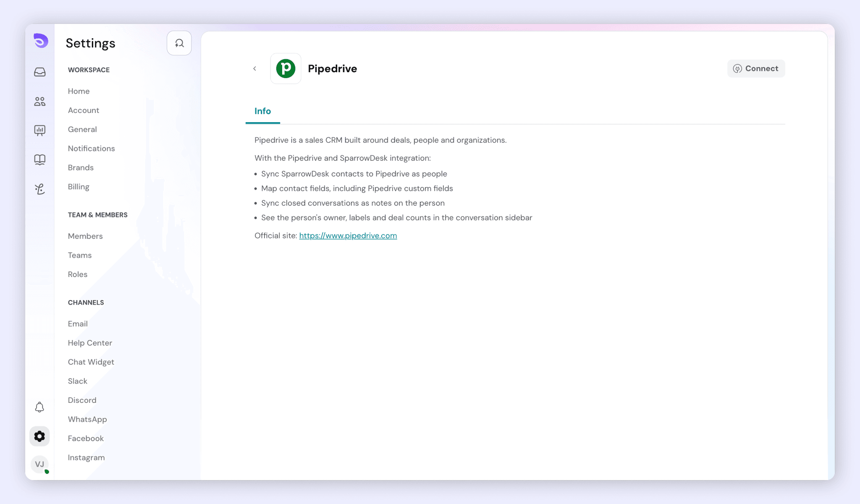Open the Contacts people icon
860x504 pixels.
point(40,101)
